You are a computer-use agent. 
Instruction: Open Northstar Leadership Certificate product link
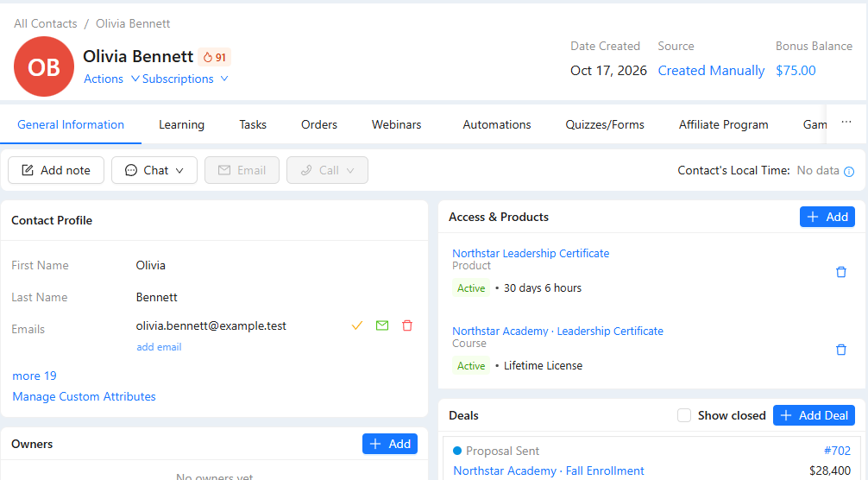pos(531,253)
